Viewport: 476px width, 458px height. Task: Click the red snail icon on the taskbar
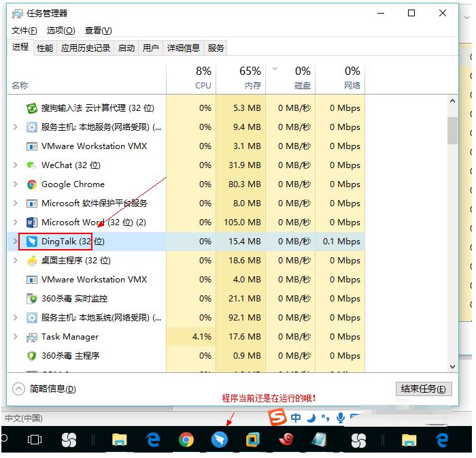286,439
